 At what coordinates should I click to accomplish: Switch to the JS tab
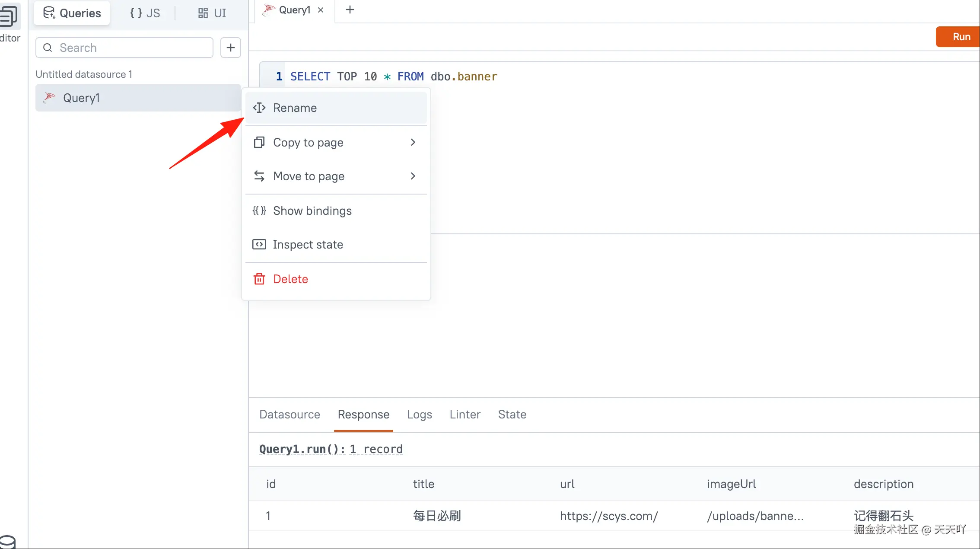[145, 13]
